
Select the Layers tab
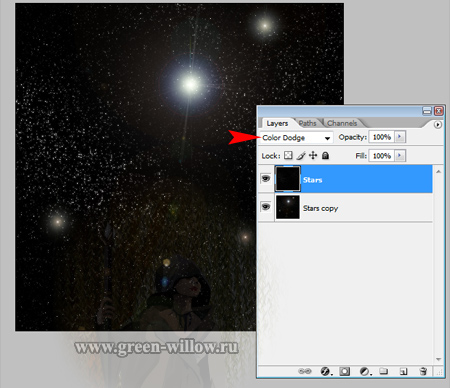277,123
